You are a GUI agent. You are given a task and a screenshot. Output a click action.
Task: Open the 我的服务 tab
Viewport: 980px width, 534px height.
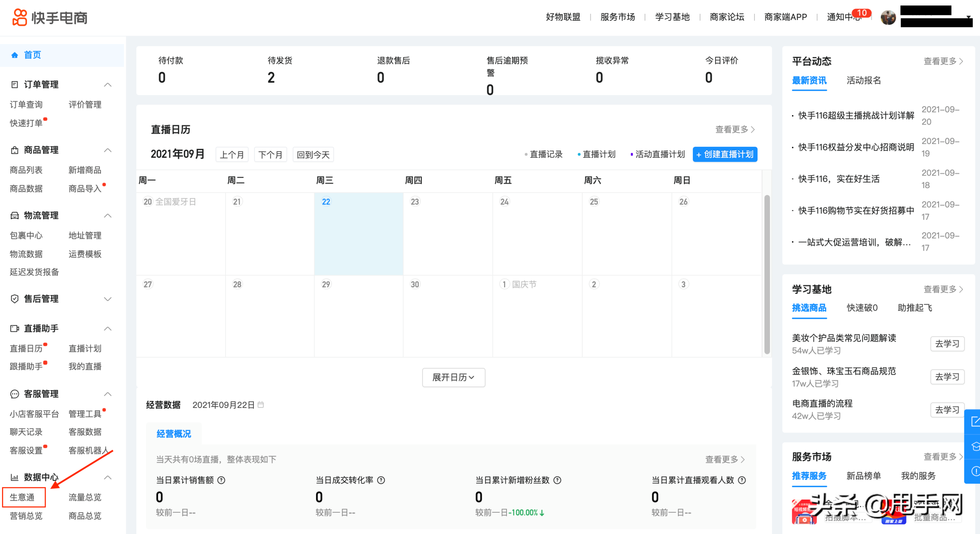click(x=918, y=476)
